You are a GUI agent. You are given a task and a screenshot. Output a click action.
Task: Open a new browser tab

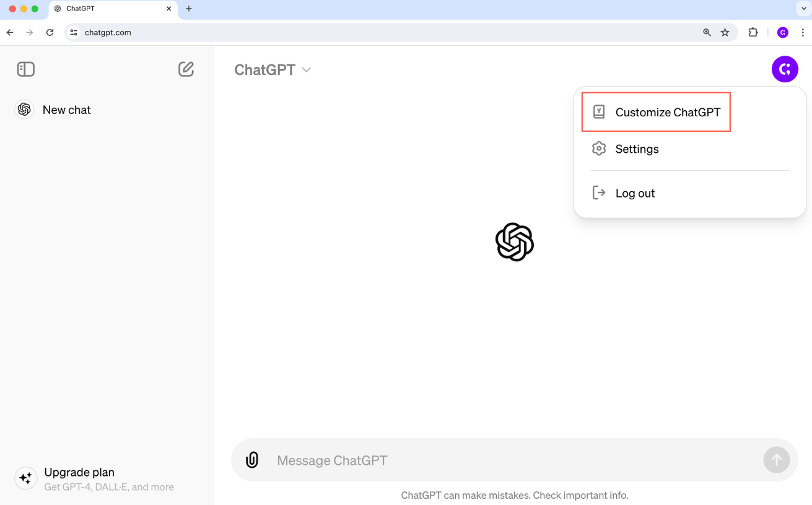pyautogui.click(x=189, y=9)
